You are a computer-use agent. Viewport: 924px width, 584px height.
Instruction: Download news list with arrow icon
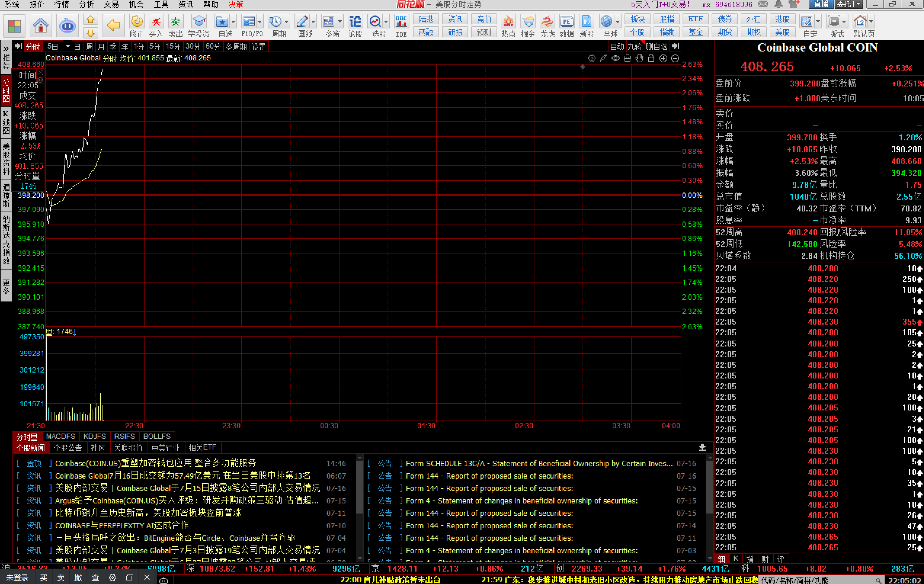pyautogui.click(x=702, y=447)
